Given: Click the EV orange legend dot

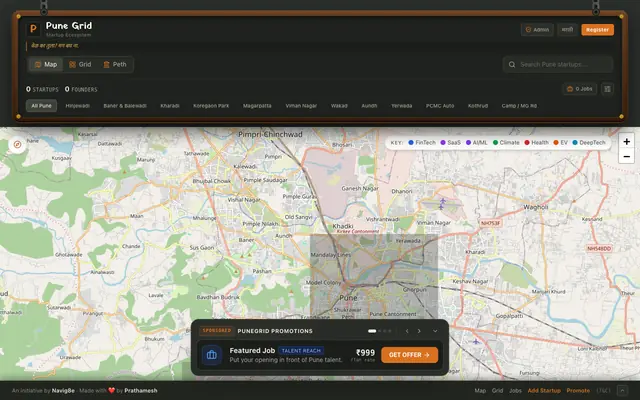Looking at the screenshot, I should (x=556, y=142).
